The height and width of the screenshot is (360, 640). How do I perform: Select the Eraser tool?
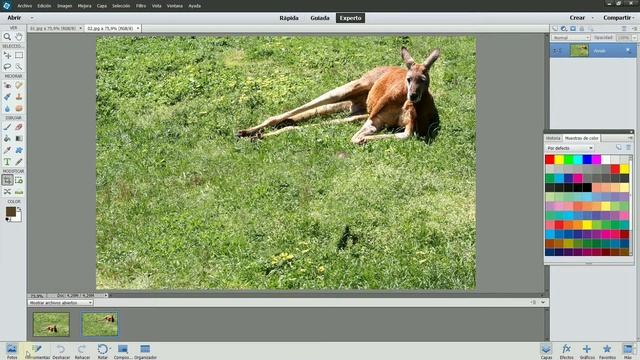pyautogui.click(x=19, y=127)
